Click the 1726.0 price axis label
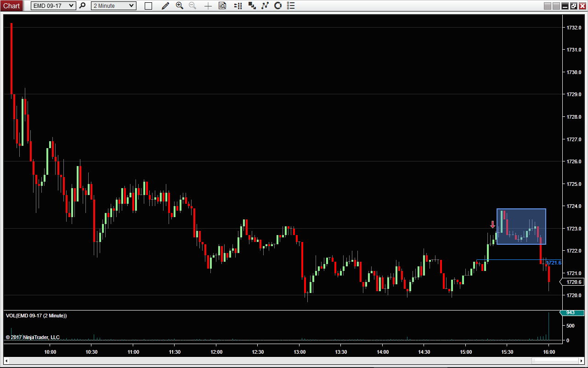This screenshot has height=368, width=588. [x=574, y=161]
